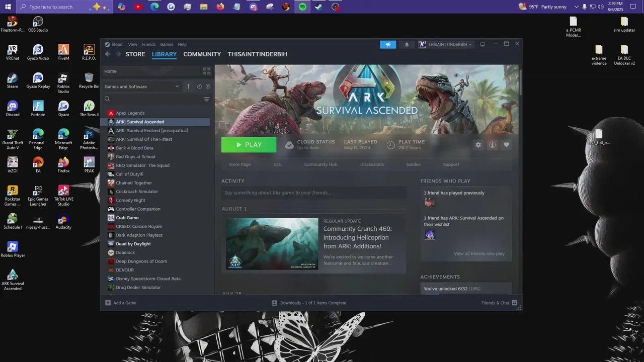
Task: Open the Friends menu
Action: click(149, 44)
